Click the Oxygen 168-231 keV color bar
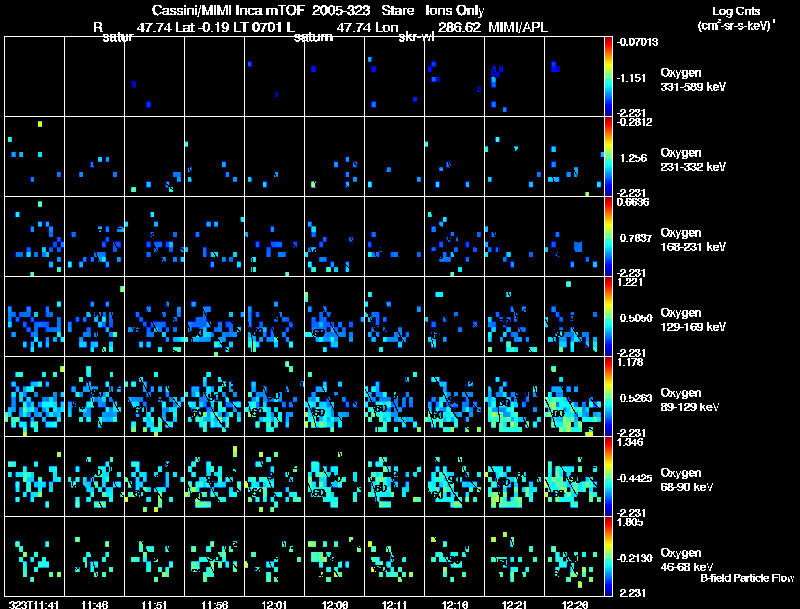Viewport: 800px width, 609px height. pos(608,236)
